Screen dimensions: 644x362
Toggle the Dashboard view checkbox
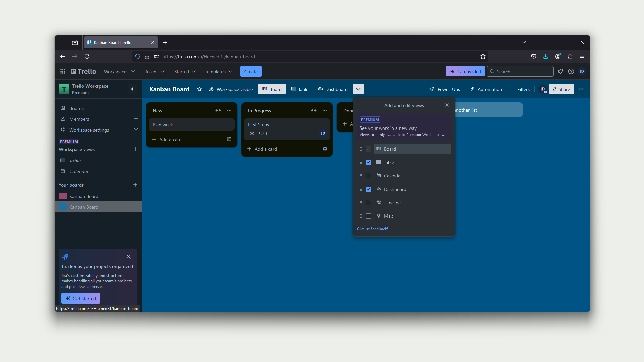point(368,189)
